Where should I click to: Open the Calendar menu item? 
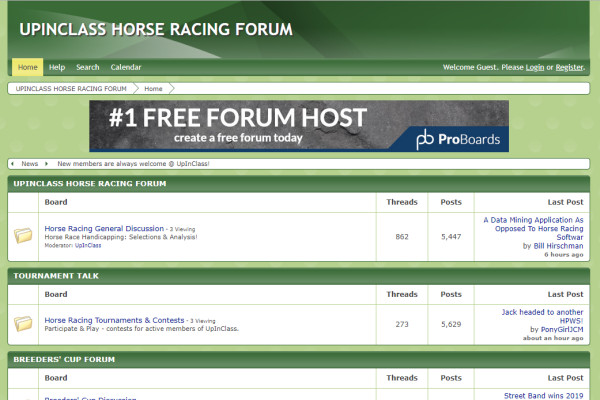click(126, 67)
